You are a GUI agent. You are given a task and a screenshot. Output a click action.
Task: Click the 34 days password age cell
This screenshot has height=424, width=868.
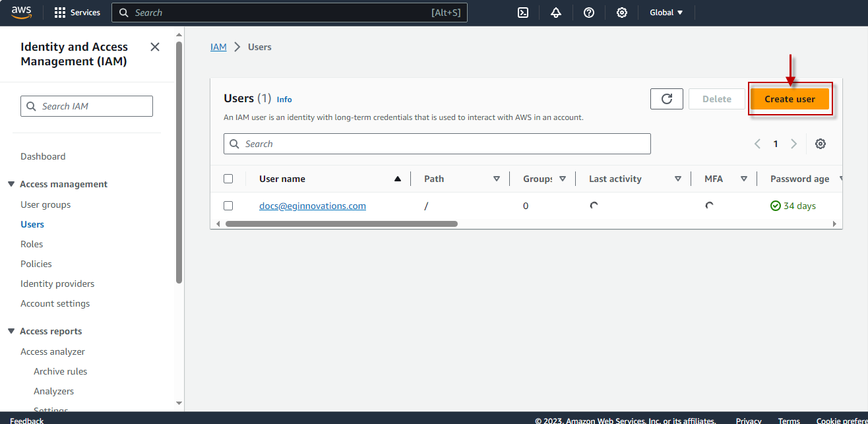793,206
